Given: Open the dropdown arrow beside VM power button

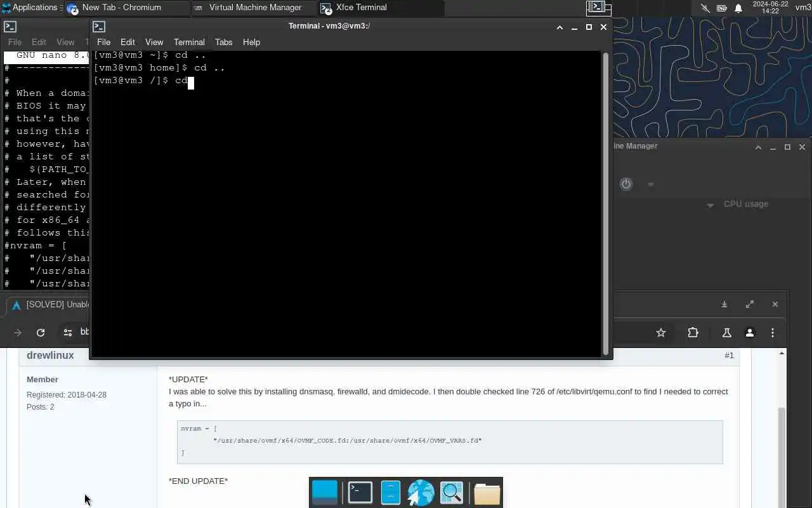Looking at the screenshot, I should tap(650, 185).
